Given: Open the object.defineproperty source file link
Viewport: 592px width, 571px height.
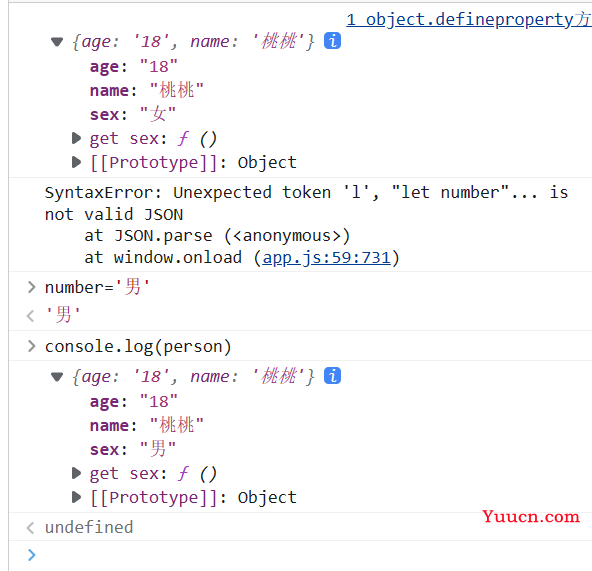Looking at the screenshot, I should point(469,20).
